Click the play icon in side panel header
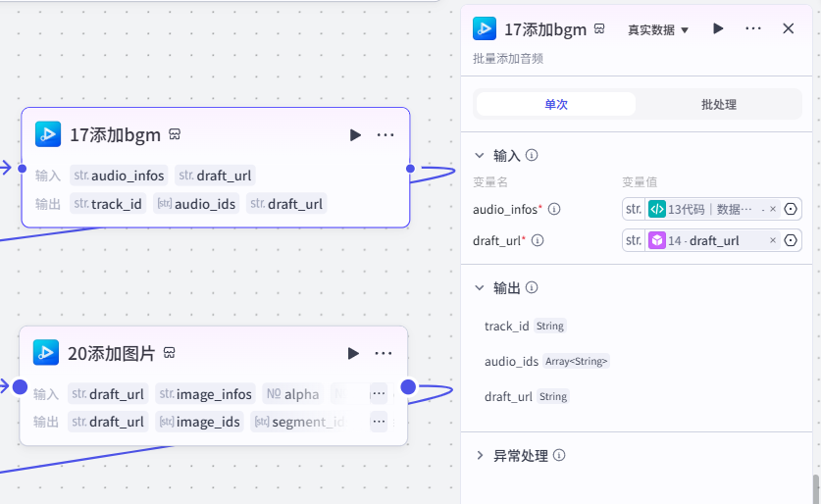821x504 pixels. 718,28
